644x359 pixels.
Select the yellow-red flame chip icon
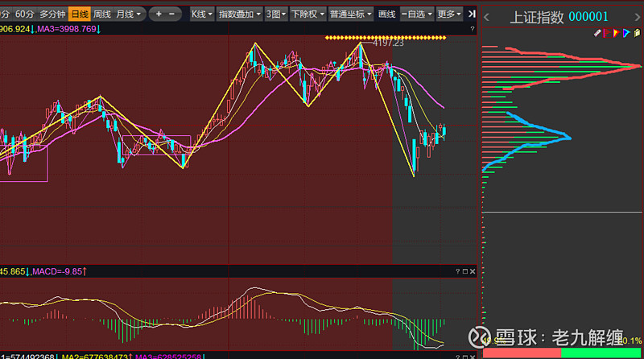pyautogui.click(x=616, y=33)
